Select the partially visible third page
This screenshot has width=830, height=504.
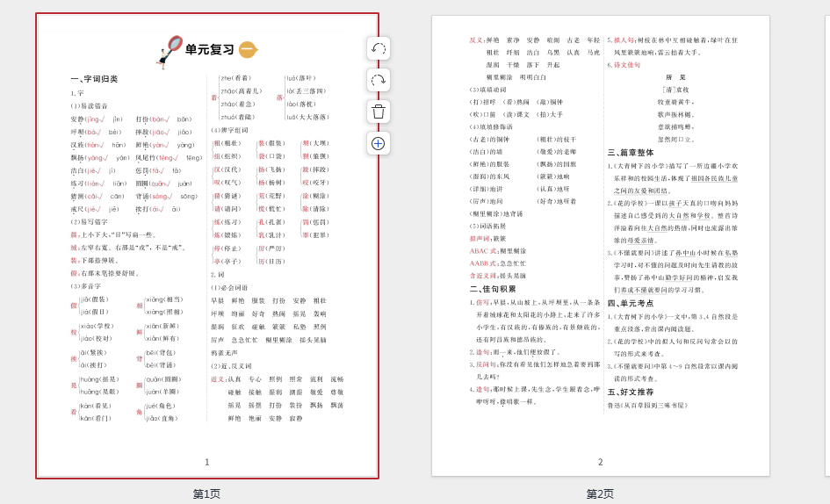pos(826,246)
